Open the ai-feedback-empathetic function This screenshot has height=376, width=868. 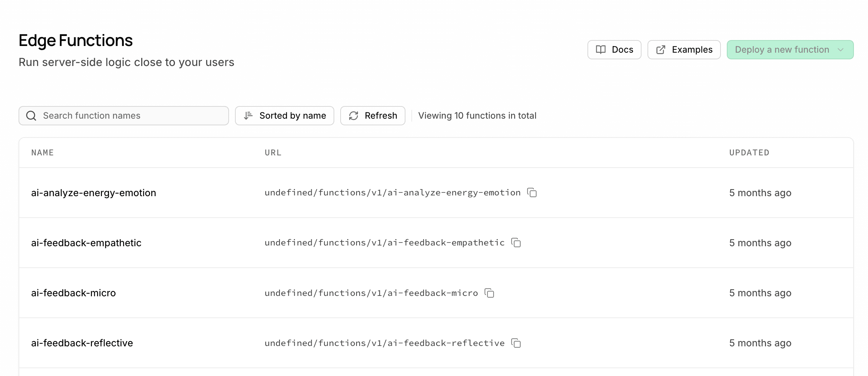point(86,243)
